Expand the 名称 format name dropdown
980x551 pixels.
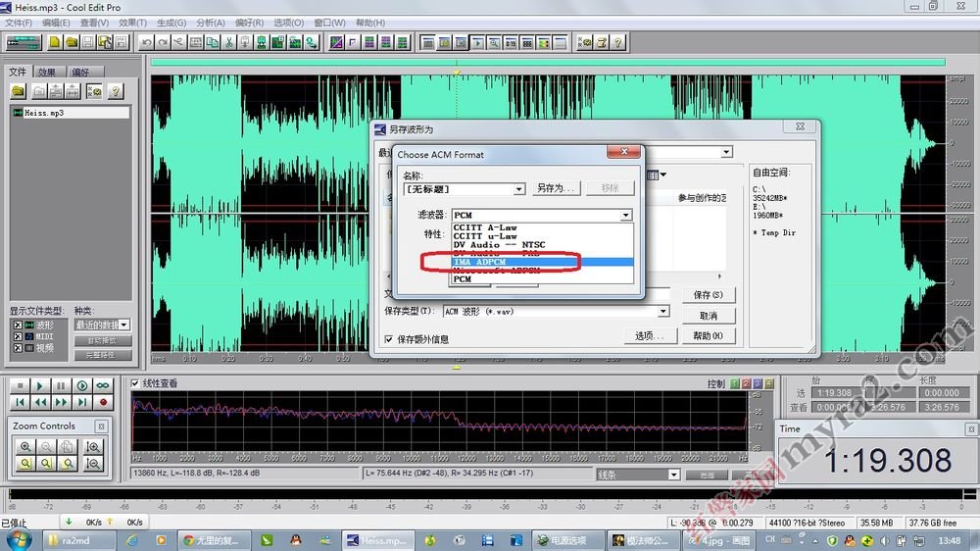tap(518, 189)
